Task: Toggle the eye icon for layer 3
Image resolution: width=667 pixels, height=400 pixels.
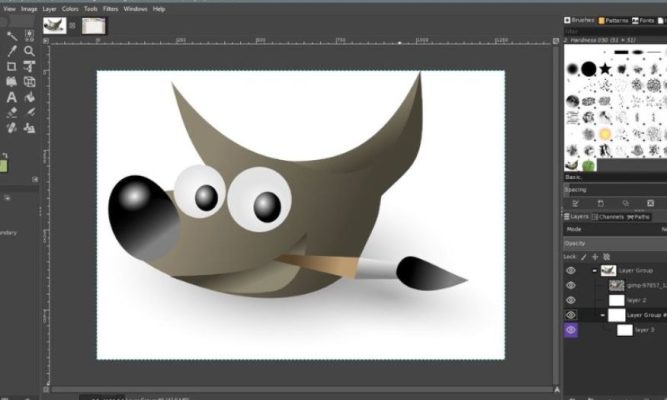Action: [x=571, y=329]
